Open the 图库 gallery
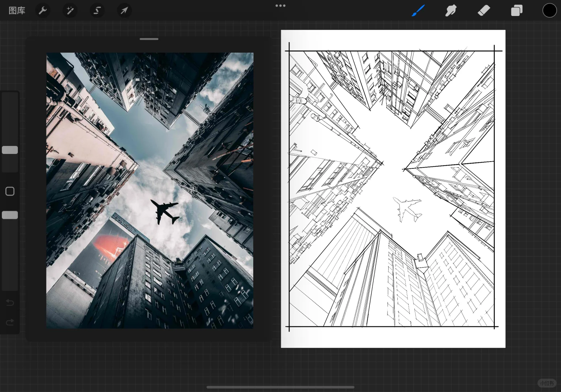Screen dimensions: 561x392 pos(17,11)
